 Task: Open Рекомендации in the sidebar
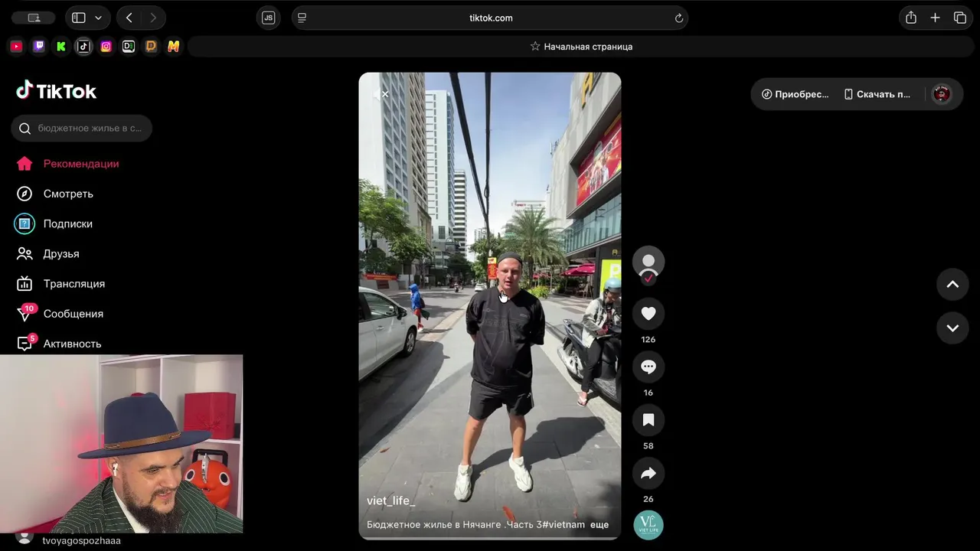pos(69,164)
